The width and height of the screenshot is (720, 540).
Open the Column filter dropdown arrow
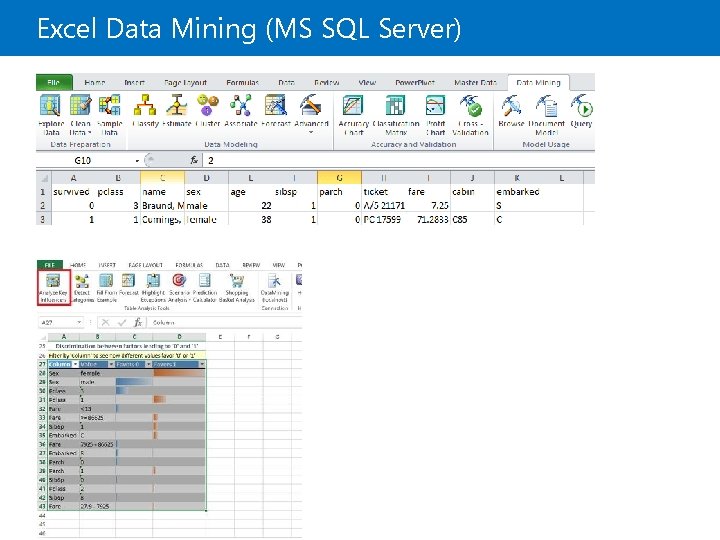click(x=75, y=364)
